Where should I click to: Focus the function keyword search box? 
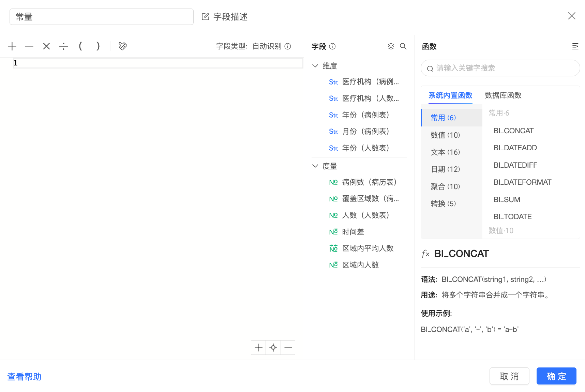500,68
